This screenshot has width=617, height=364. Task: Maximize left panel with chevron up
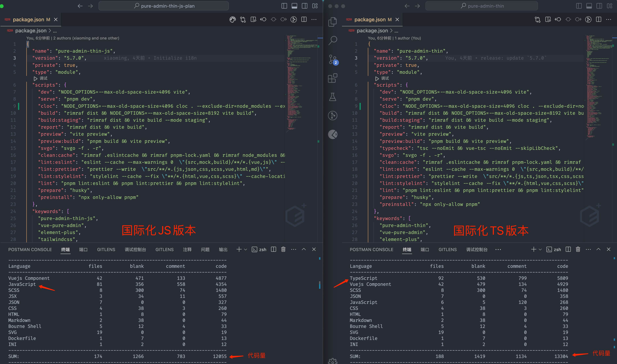304,249
